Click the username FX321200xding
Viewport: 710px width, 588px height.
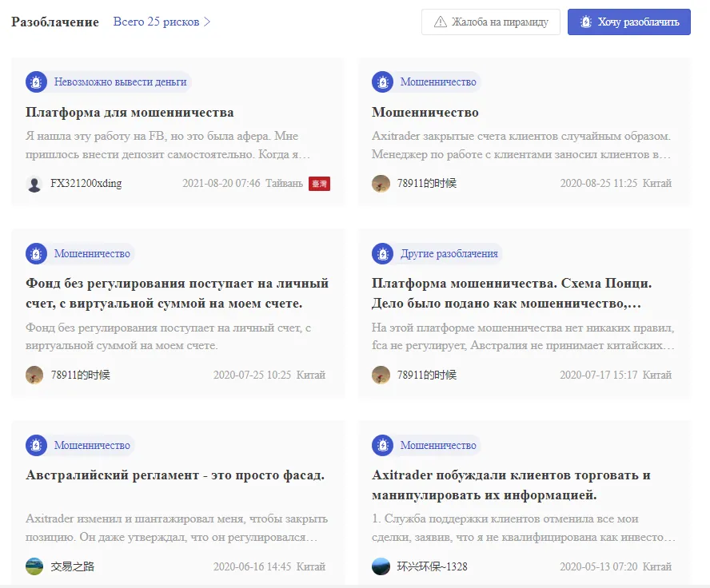pyautogui.click(x=86, y=183)
